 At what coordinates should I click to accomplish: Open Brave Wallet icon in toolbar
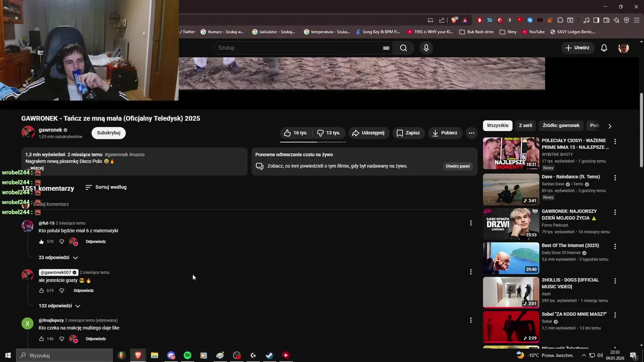coord(606,20)
